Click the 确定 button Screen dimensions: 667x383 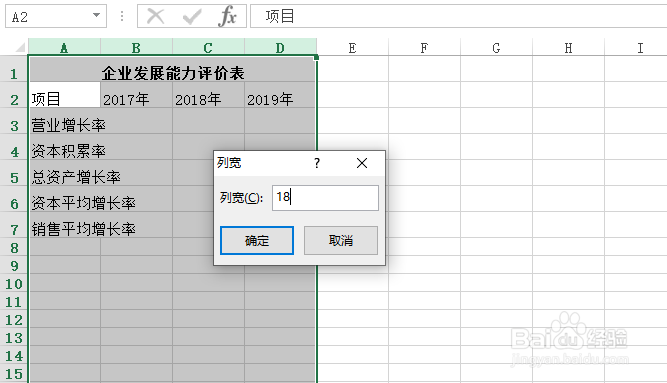[257, 240]
